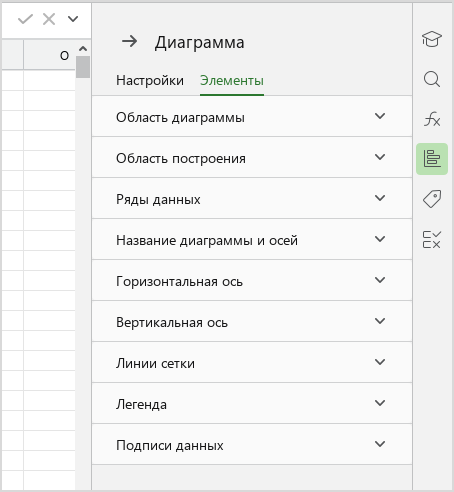The width and height of the screenshot is (454, 492).
Task: Open the fx functions sidebar icon
Action: [x=432, y=119]
